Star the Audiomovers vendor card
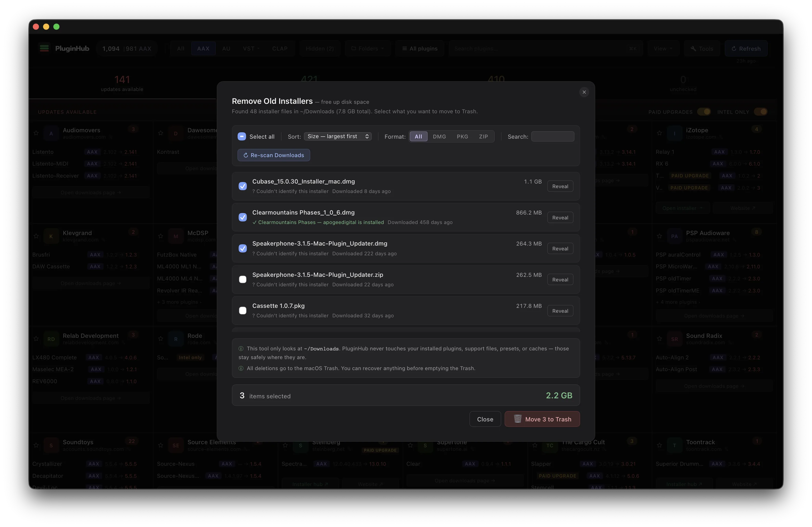The height and width of the screenshot is (527, 812). (x=36, y=133)
